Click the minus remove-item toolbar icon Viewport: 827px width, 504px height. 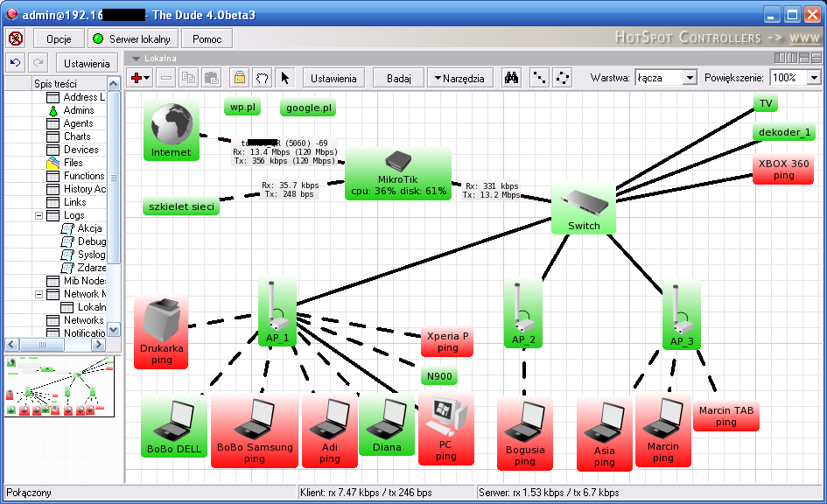pos(166,78)
